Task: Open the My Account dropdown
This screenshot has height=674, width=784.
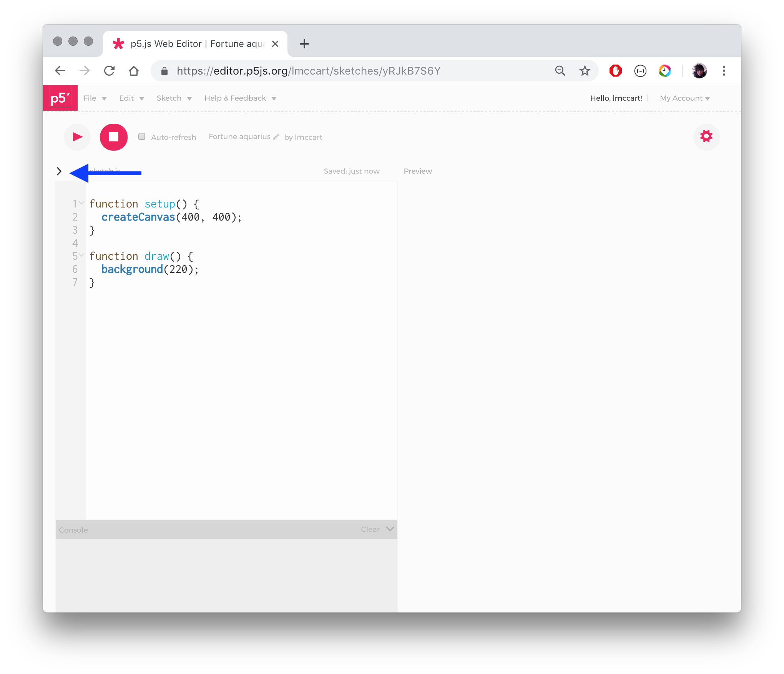Action: pos(684,98)
